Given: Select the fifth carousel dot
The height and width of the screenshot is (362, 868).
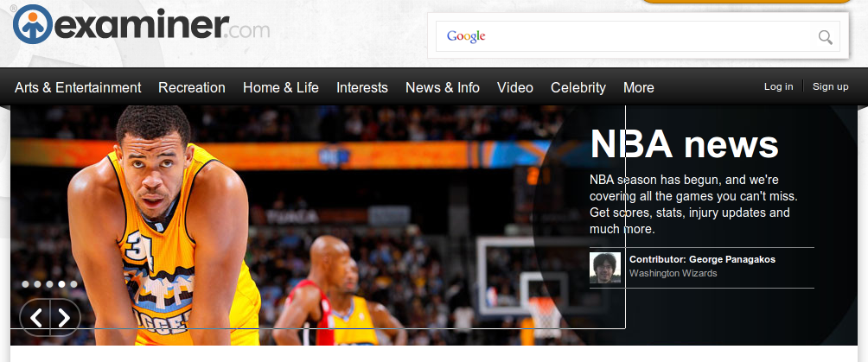Looking at the screenshot, I should (x=73, y=284).
